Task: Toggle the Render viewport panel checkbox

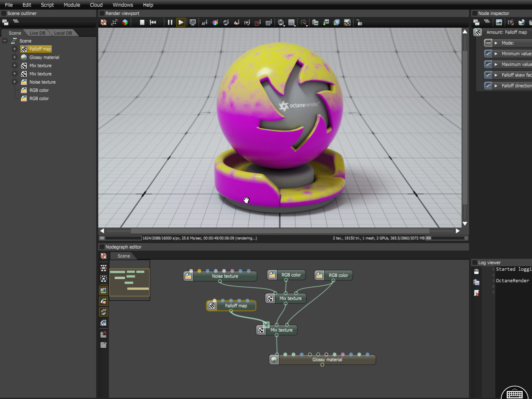Action: coord(102,13)
